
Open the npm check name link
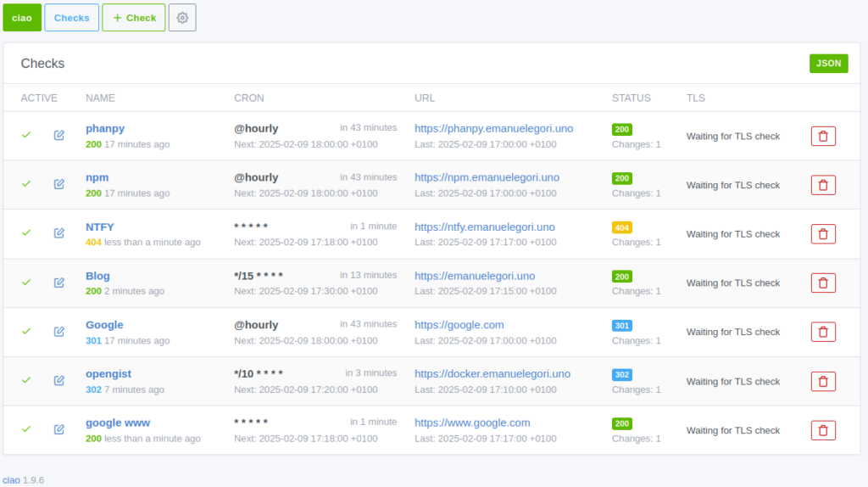point(97,177)
